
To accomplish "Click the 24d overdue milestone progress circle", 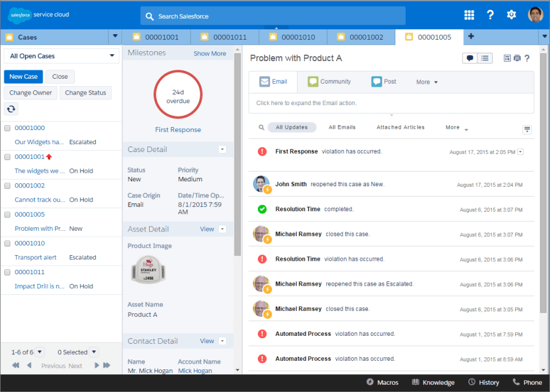I will tap(178, 95).
